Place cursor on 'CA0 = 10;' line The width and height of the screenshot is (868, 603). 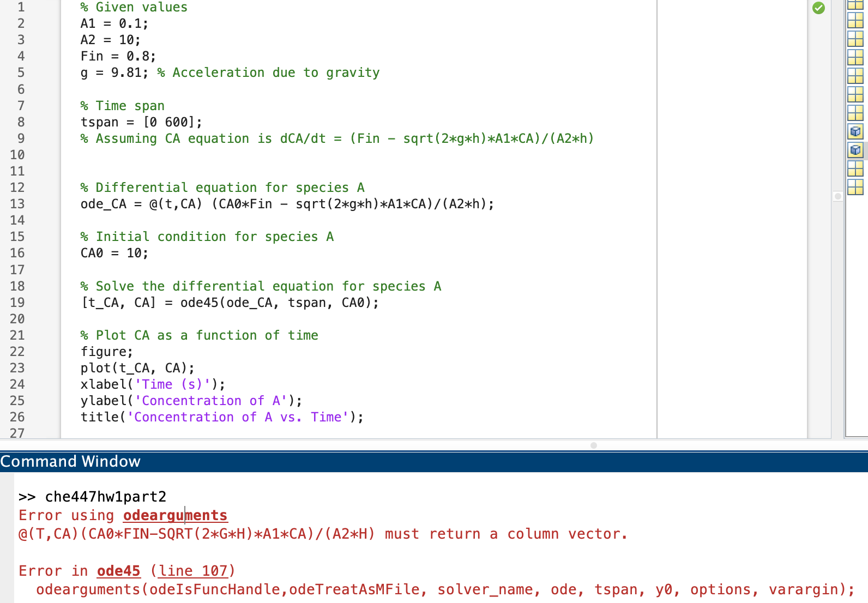click(114, 253)
